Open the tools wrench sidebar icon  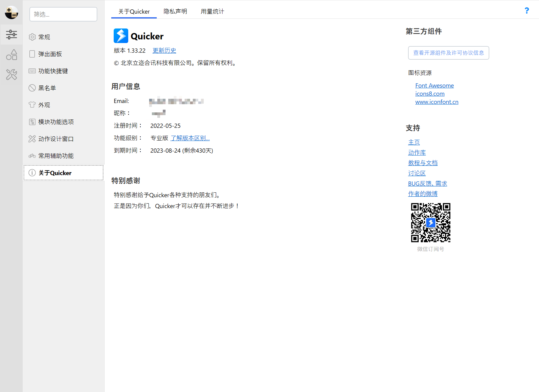pos(12,75)
